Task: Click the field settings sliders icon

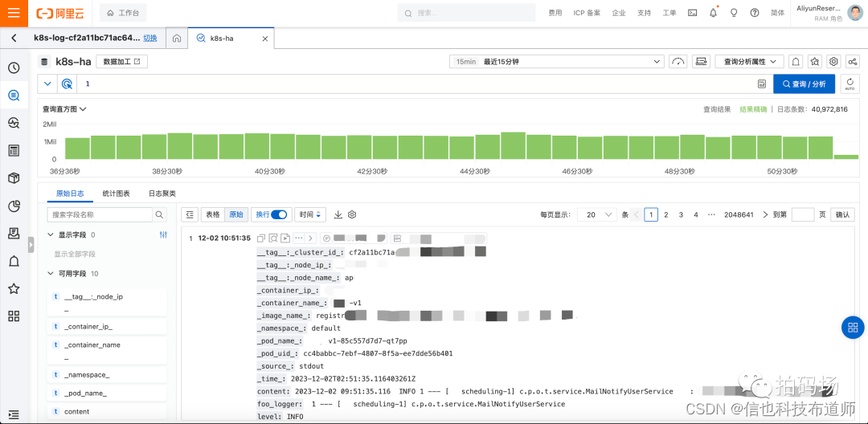Action: point(162,235)
